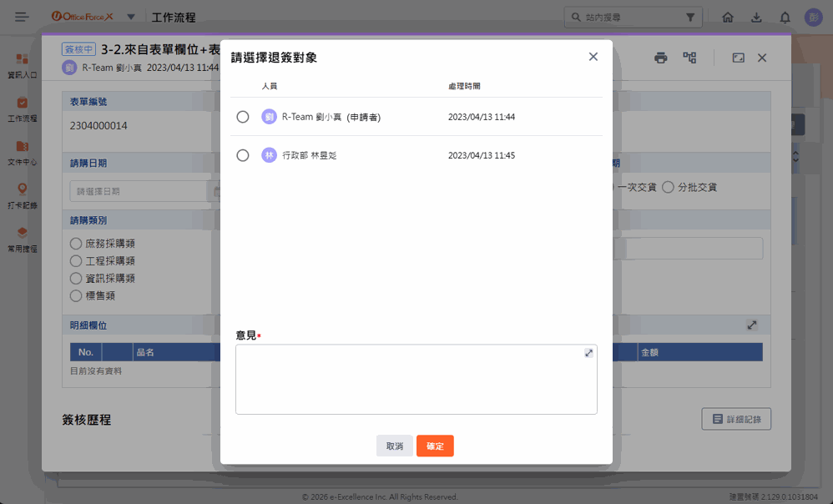Click the 確定 confirm button
This screenshot has width=833, height=504.
coord(435,446)
